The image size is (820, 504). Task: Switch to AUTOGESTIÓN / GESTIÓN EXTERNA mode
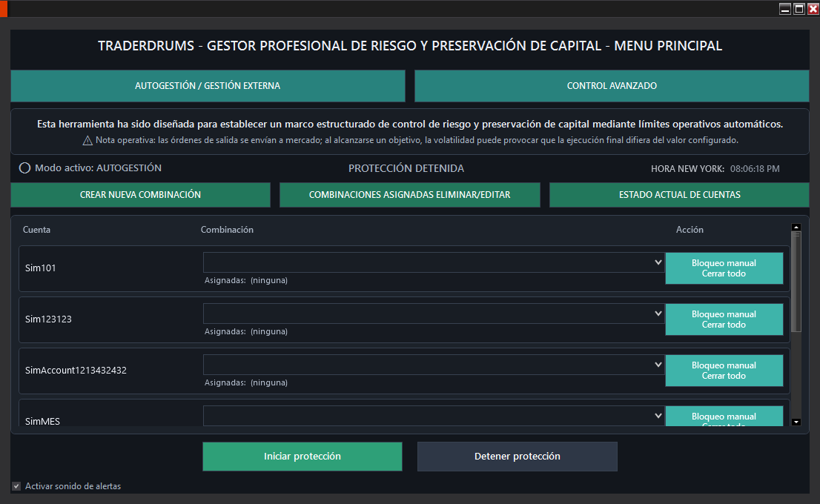coord(208,86)
